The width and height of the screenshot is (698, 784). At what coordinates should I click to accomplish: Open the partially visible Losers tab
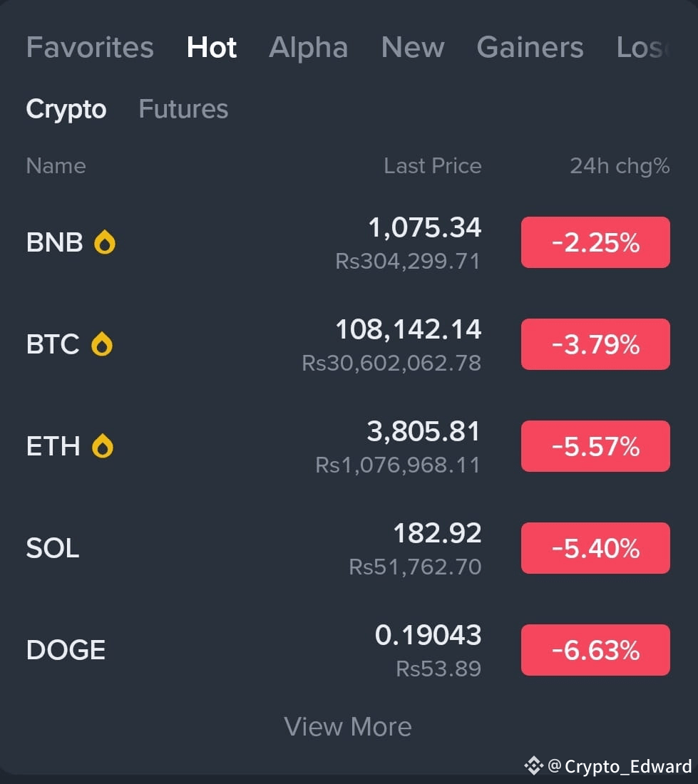pyautogui.click(x=643, y=48)
